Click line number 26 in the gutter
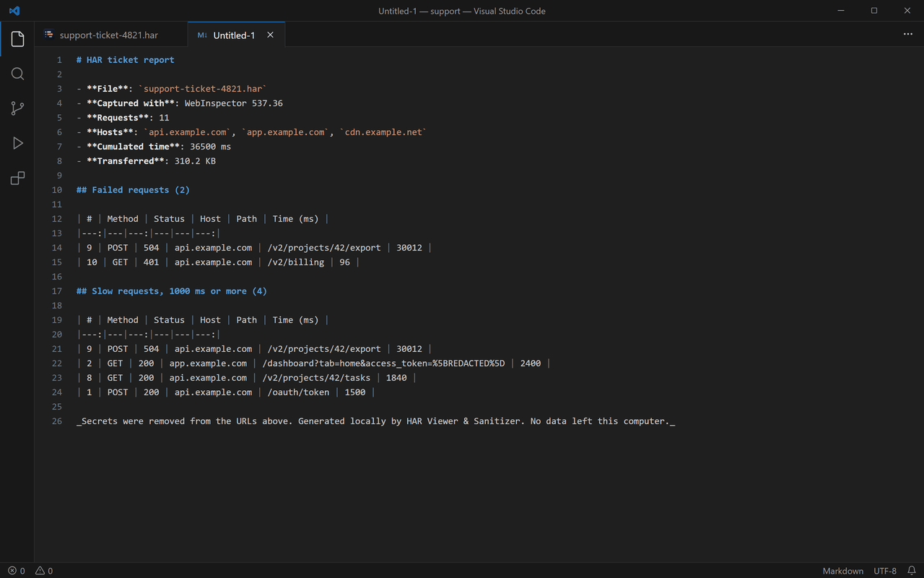 [57, 421]
